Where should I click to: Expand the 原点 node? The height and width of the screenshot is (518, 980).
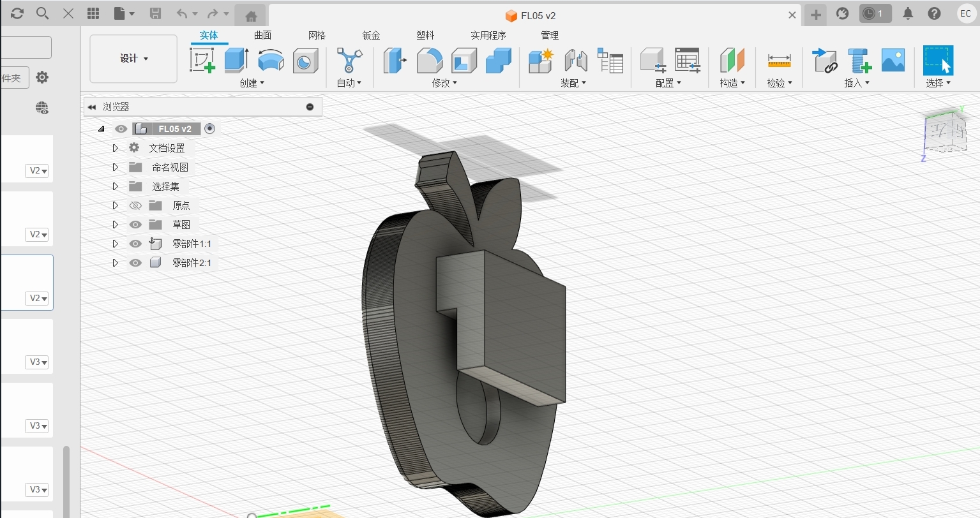[x=115, y=205]
